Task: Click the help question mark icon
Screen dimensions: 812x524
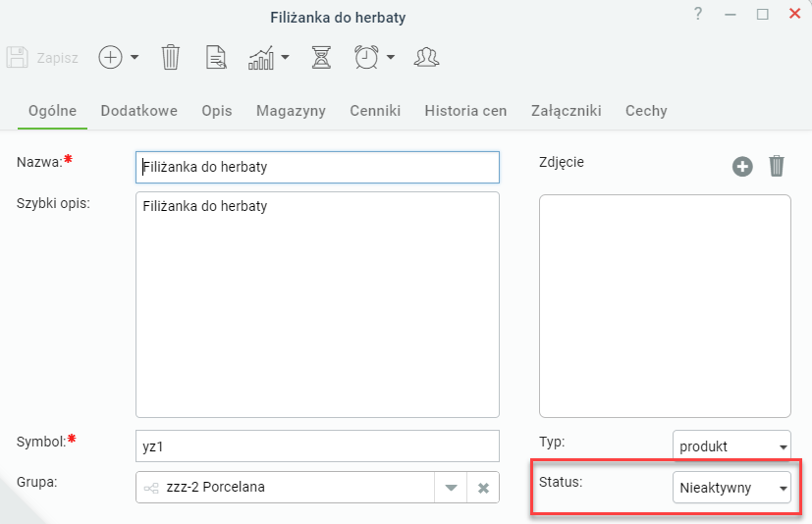Action: [x=698, y=14]
